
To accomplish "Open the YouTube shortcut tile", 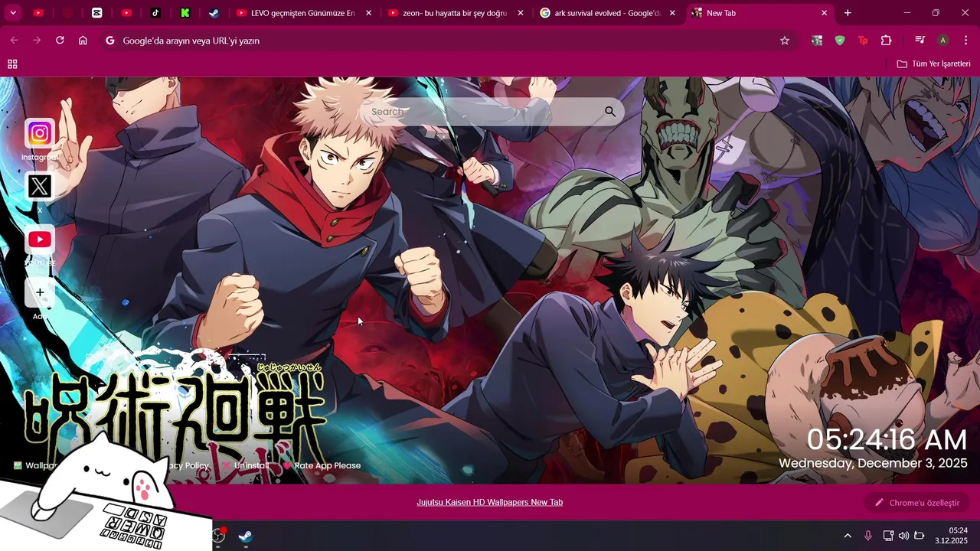I will pyautogui.click(x=40, y=240).
